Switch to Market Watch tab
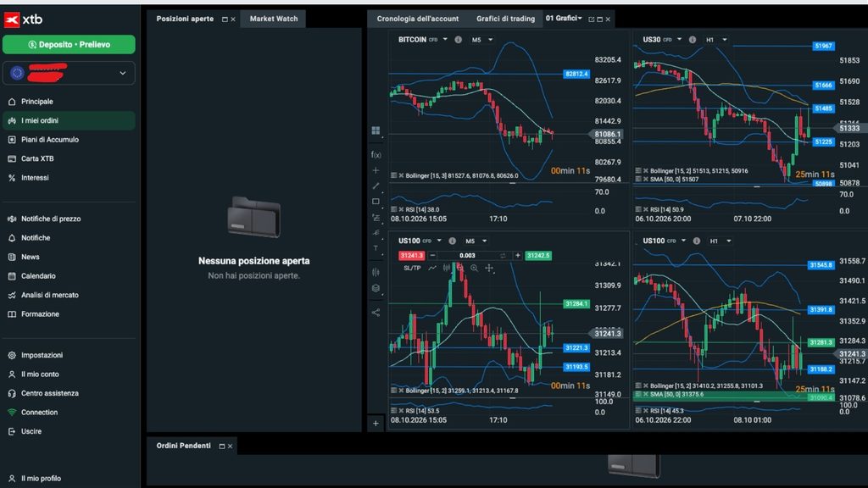 (274, 19)
